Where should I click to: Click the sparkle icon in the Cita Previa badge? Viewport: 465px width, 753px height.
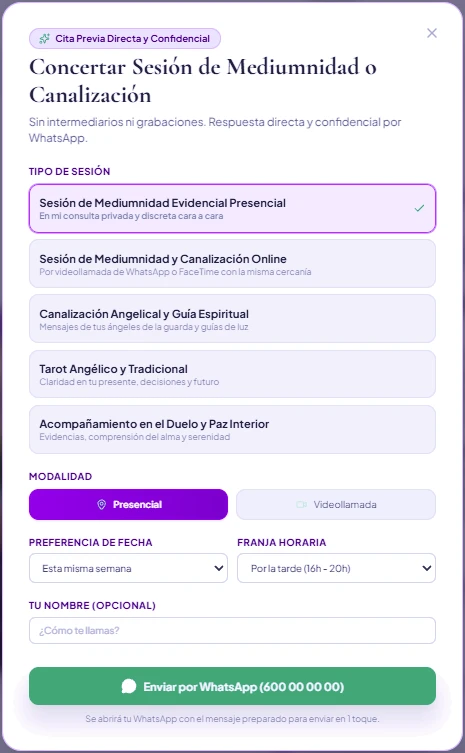[44, 39]
